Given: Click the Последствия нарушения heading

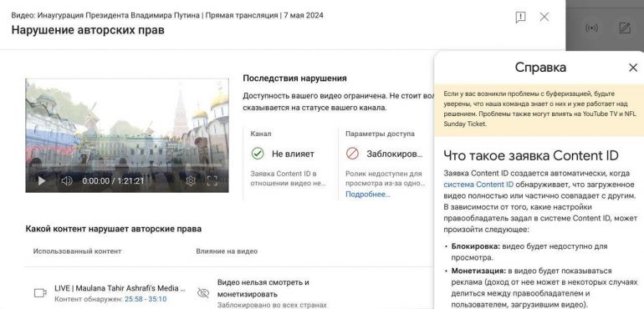Looking at the screenshot, I should pos(294,78).
